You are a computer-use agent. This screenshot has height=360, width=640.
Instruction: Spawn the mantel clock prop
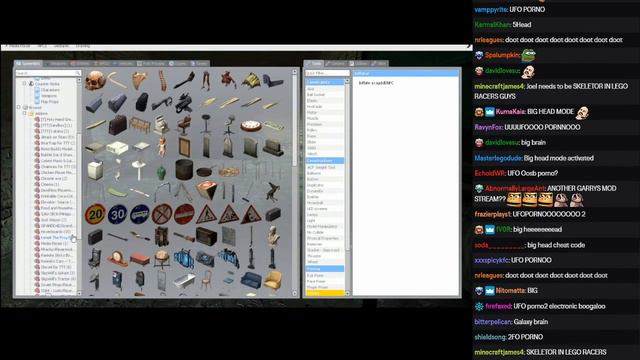point(118,258)
